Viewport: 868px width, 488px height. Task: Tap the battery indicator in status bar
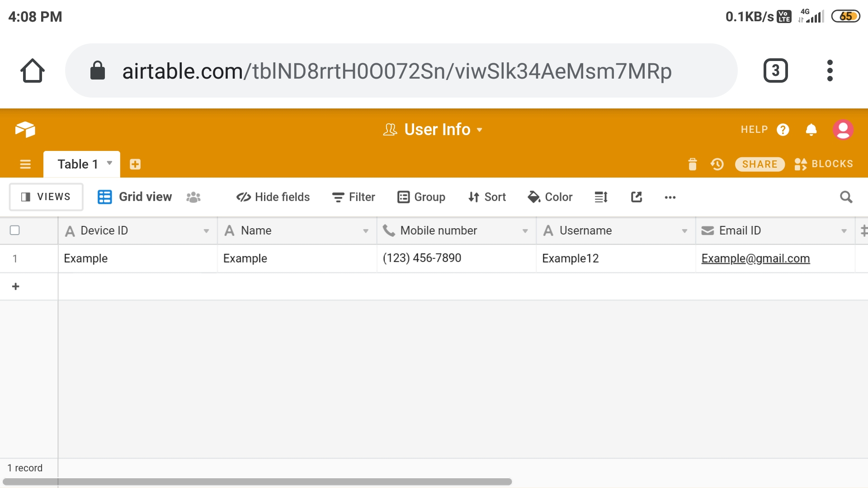845,17
